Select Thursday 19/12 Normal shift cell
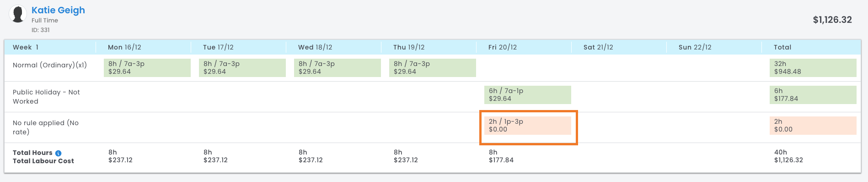This screenshot has height=182, width=868. coord(433,68)
